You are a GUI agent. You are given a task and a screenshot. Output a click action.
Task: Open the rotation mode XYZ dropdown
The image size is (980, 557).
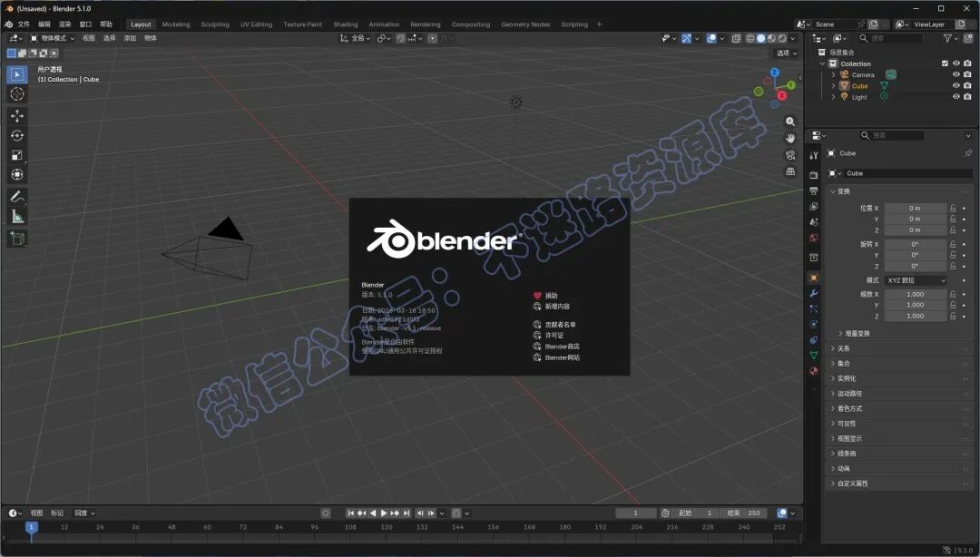point(916,280)
